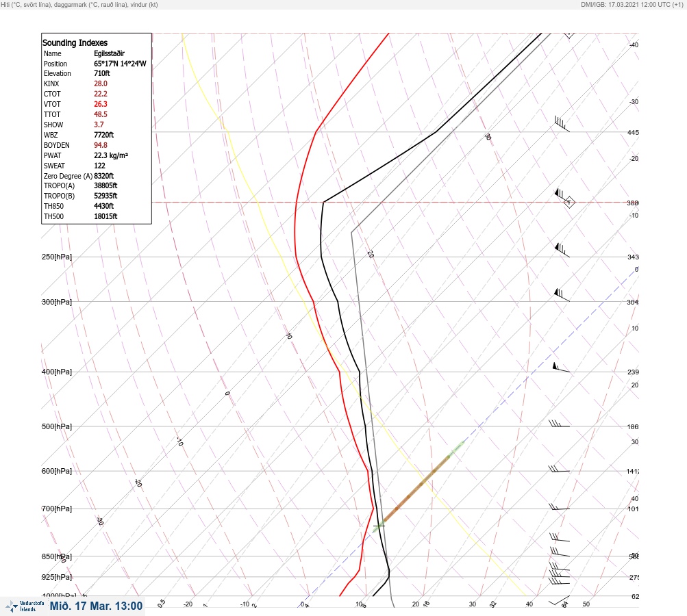Screen dimensions: 687x616
Task: Select the station name 'Egilsstaðir'
Action: point(109,53)
